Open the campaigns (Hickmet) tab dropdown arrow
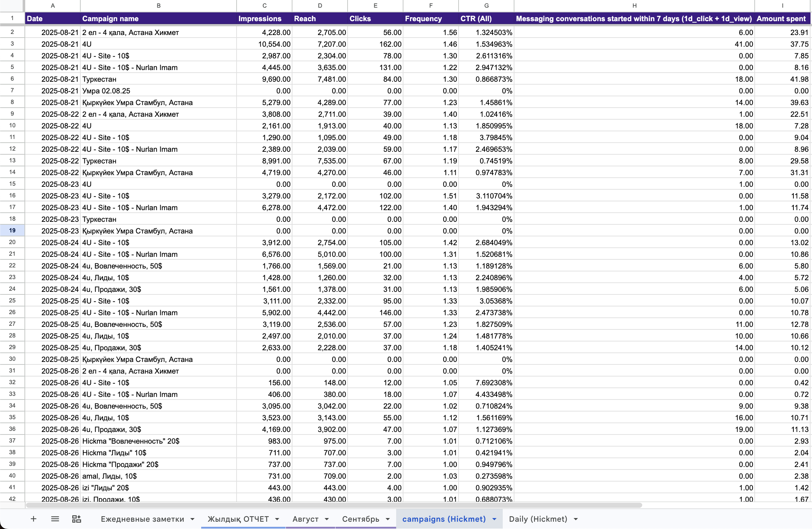Screen dimensions: 812x529 (x=494, y=519)
